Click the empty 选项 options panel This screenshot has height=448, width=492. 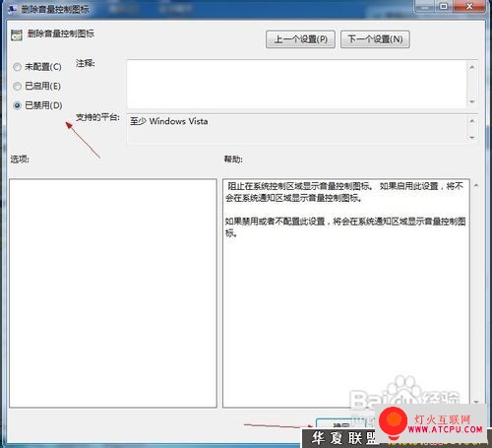click(113, 293)
